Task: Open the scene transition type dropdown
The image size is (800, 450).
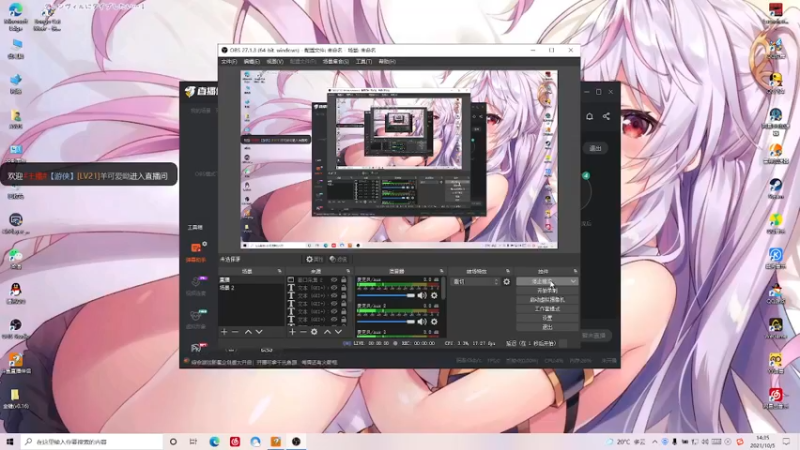Action: (x=474, y=282)
